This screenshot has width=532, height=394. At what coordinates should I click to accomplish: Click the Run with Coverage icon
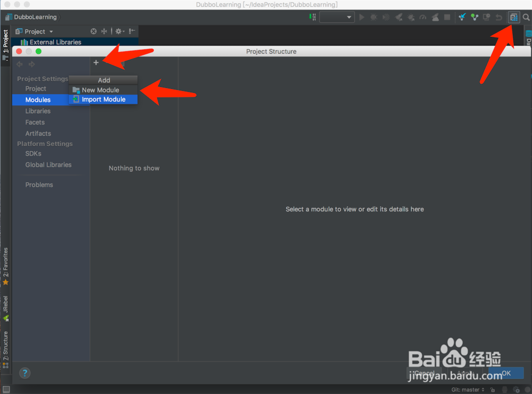(386, 17)
